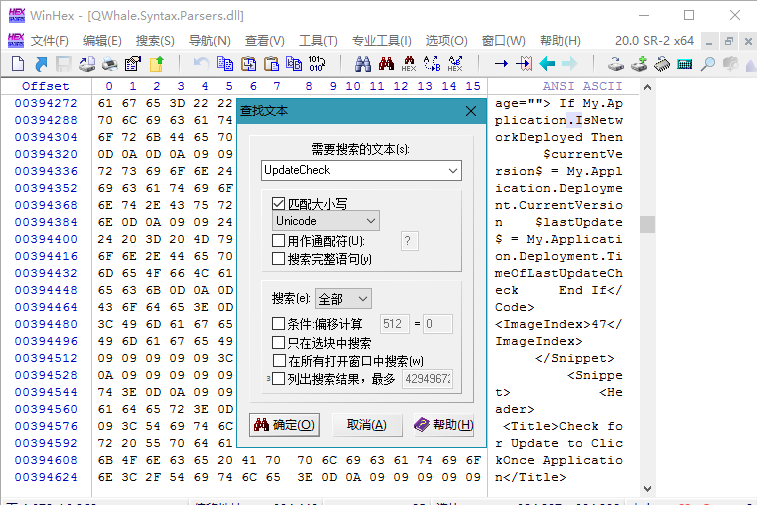
Task: Click the magnifying glass toolbar icon
Action: coord(708,63)
